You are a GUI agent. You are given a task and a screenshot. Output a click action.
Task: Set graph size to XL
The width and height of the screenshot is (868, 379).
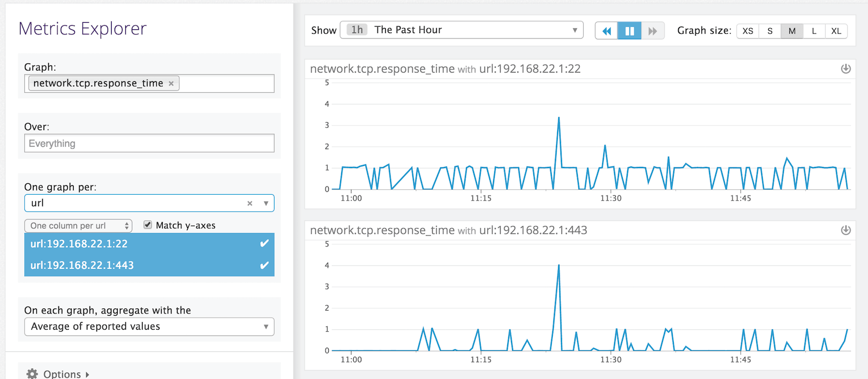(x=836, y=31)
